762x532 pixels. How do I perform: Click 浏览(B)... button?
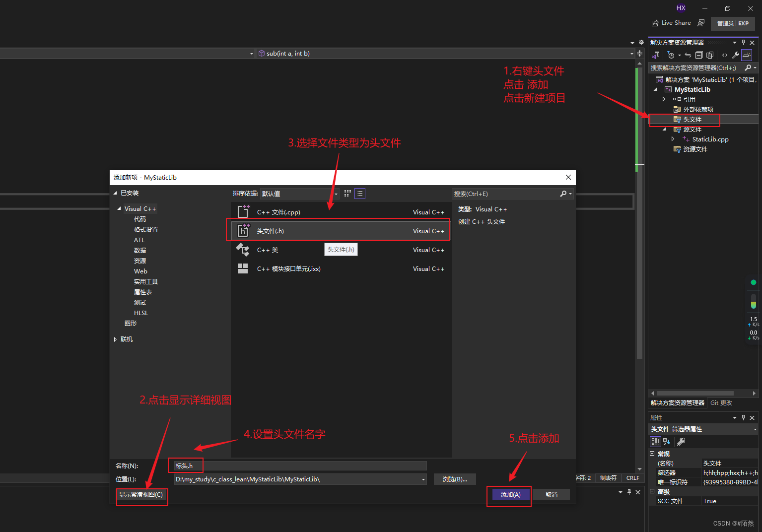455,479
